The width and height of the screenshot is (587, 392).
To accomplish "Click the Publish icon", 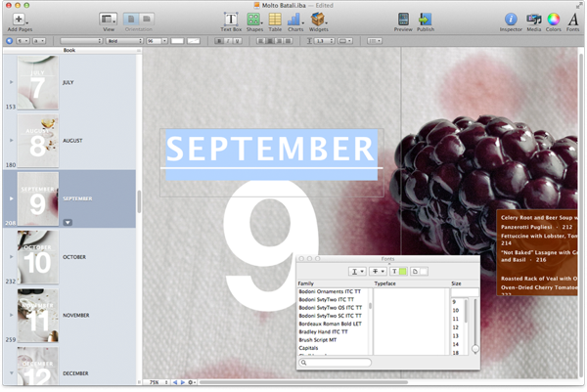I will click(426, 20).
